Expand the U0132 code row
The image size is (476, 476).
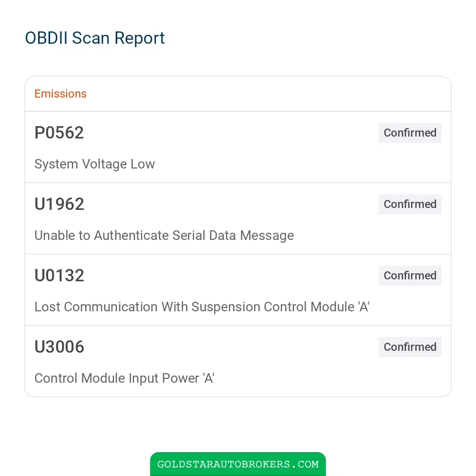point(238,289)
